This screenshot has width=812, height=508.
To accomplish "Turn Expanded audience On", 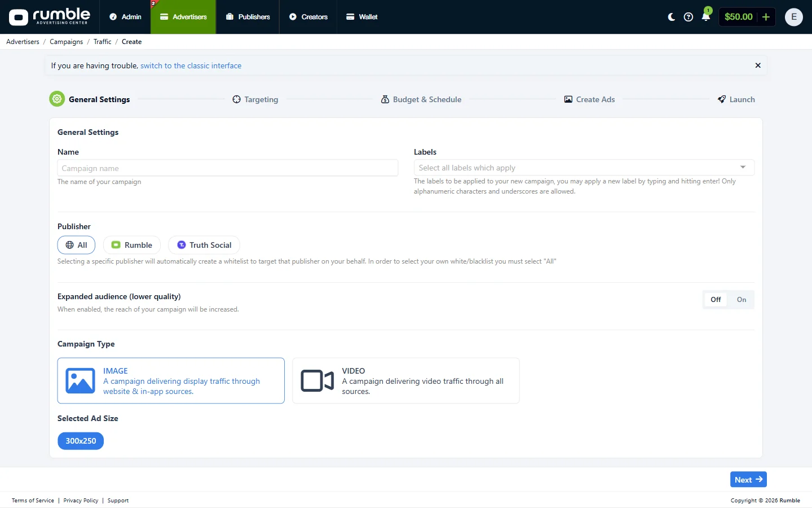I will 741,300.
